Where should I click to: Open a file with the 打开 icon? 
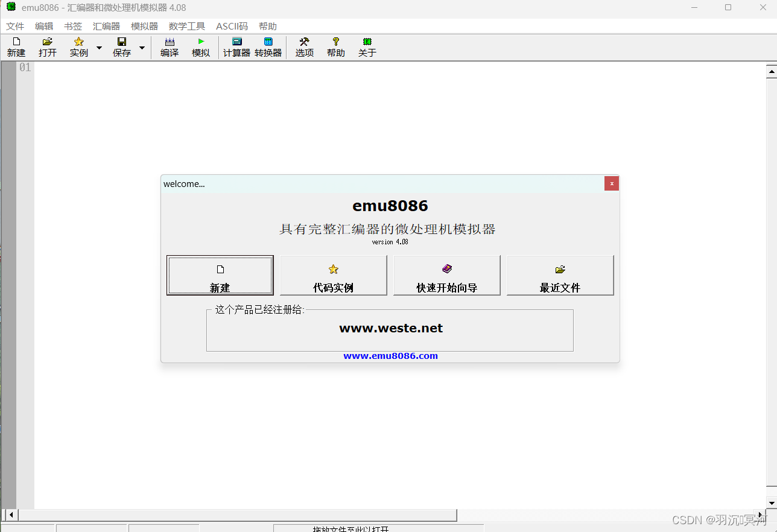pyautogui.click(x=47, y=46)
